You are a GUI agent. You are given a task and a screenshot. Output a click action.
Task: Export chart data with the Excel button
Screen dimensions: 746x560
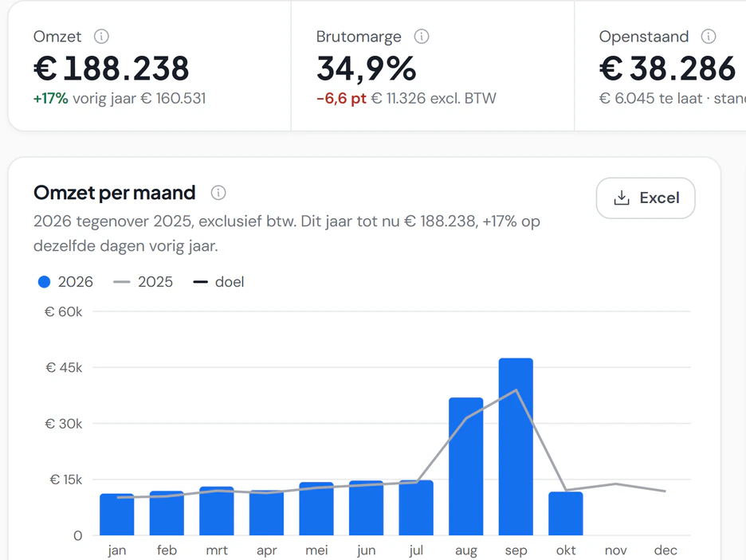pyautogui.click(x=646, y=198)
